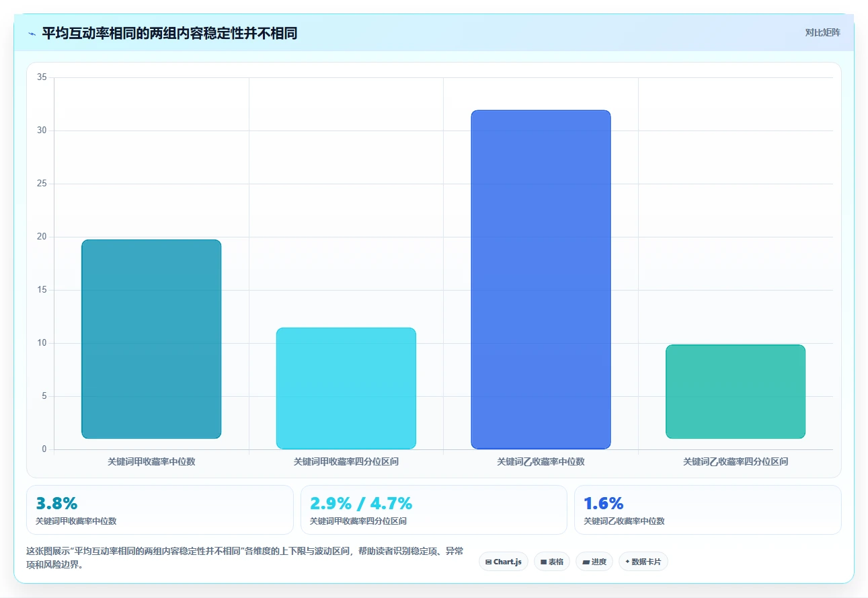Select the blue 关键词乙收藏率中位数 bar
This screenshot has width=868, height=598.
pos(541,279)
